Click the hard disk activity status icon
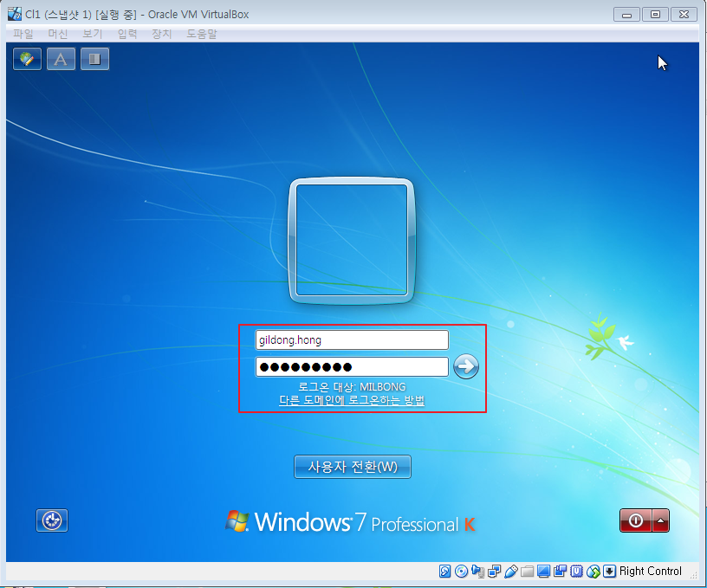The image size is (707, 588). coord(444,572)
